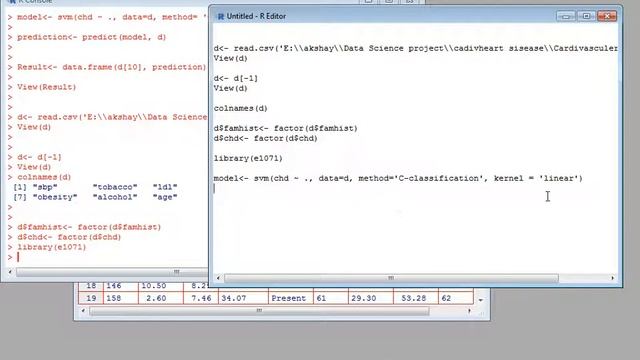Click the first View(d) line in R Editor
Image resolution: width=640 pixels, height=360 pixels.
(231, 58)
